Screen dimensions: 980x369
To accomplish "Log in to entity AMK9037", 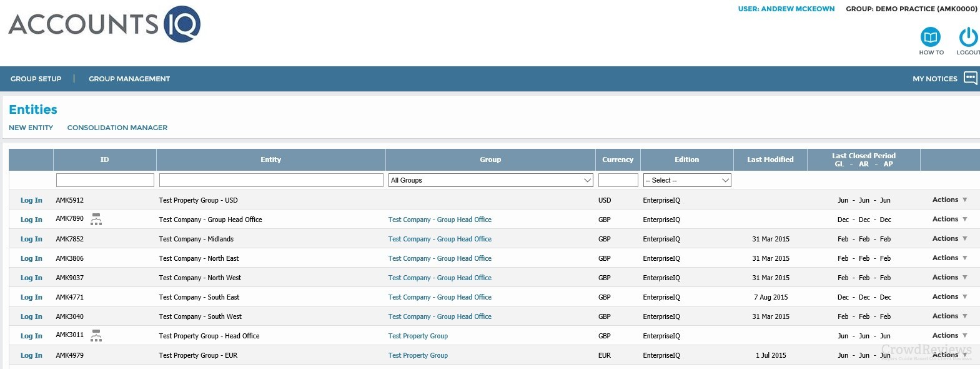I will [x=31, y=278].
